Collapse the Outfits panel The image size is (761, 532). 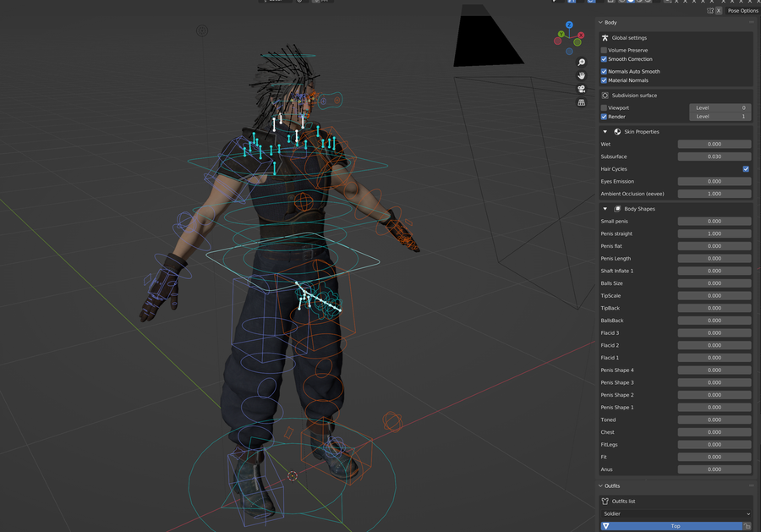600,485
